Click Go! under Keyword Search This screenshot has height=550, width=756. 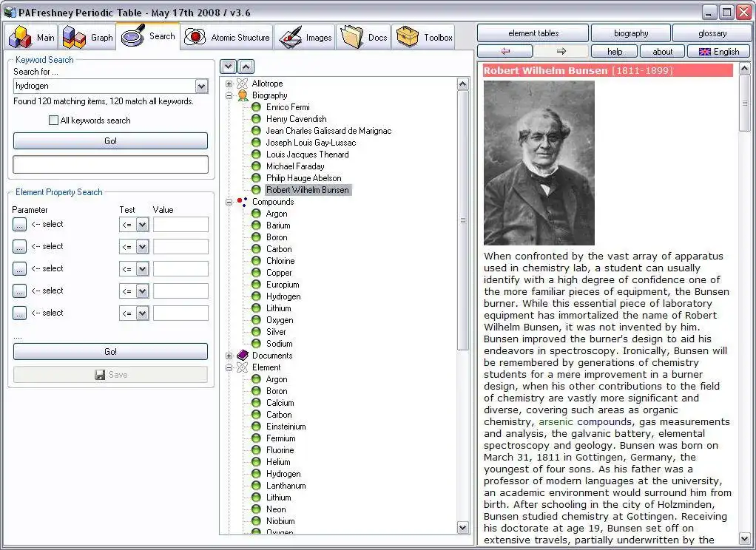(x=110, y=140)
